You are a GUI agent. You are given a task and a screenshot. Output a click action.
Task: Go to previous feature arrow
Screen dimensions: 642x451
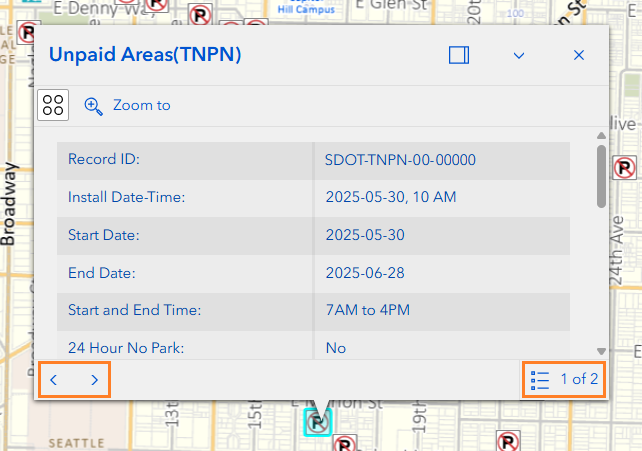click(x=55, y=380)
